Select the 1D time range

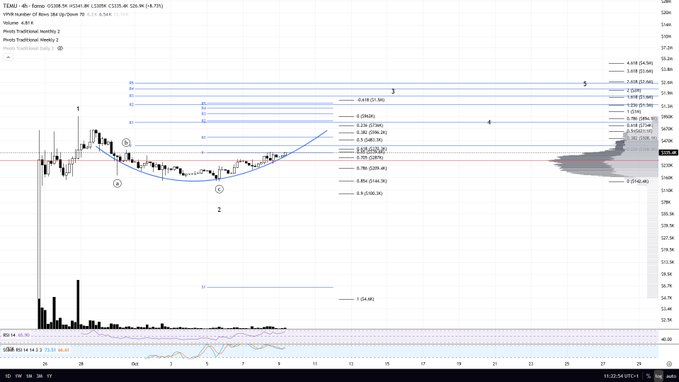coord(8,376)
